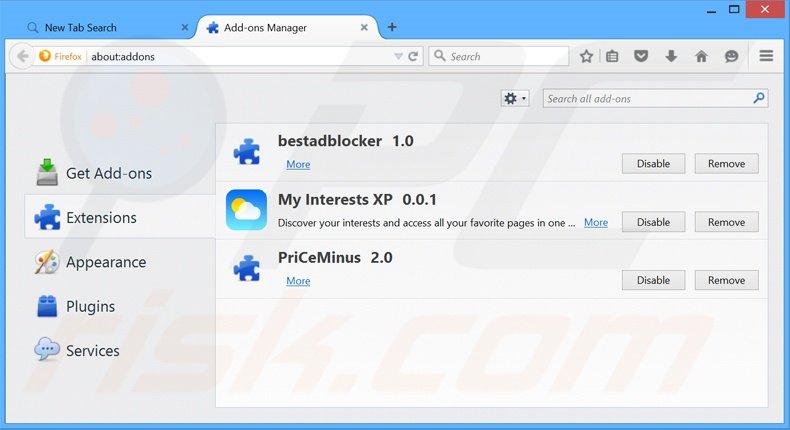The image size is (790, 430).
Task: Select the bestadblocker 1.0 title
Action: click(346, 141)
